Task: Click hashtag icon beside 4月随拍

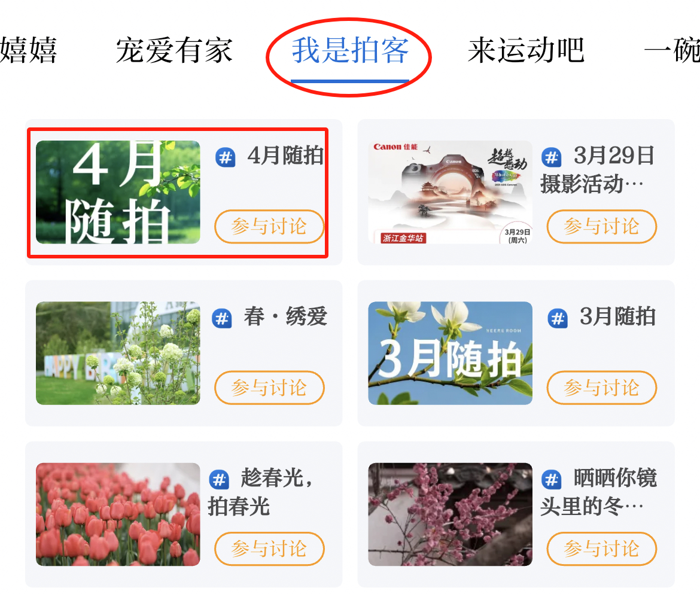Action: click(x=226, y=157)
